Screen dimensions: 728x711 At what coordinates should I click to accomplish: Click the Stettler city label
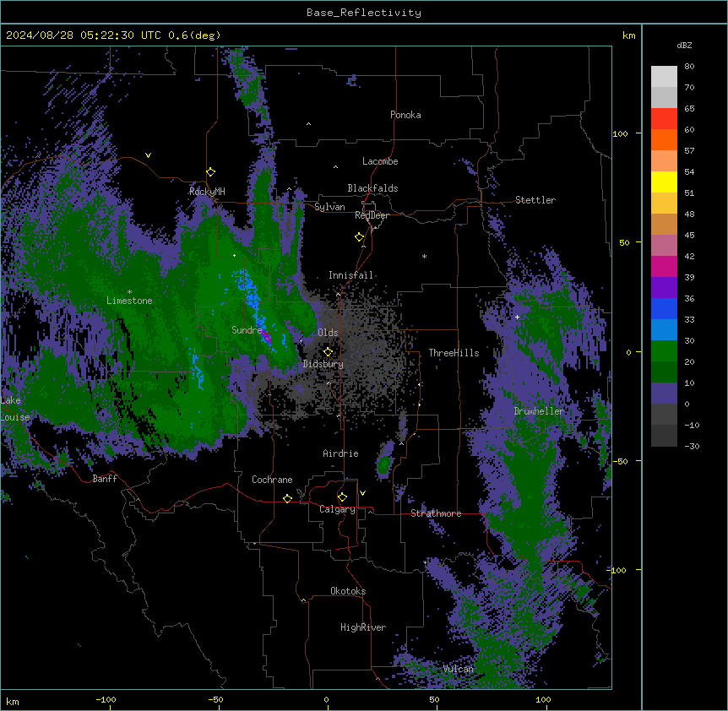[x=535, y=200]
